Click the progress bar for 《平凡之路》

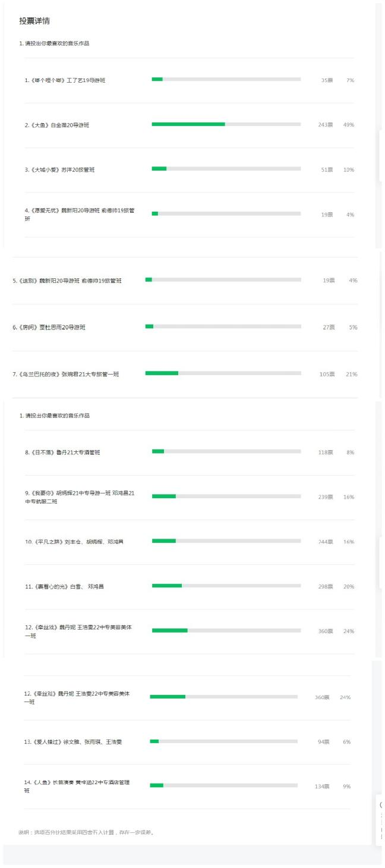226,541
